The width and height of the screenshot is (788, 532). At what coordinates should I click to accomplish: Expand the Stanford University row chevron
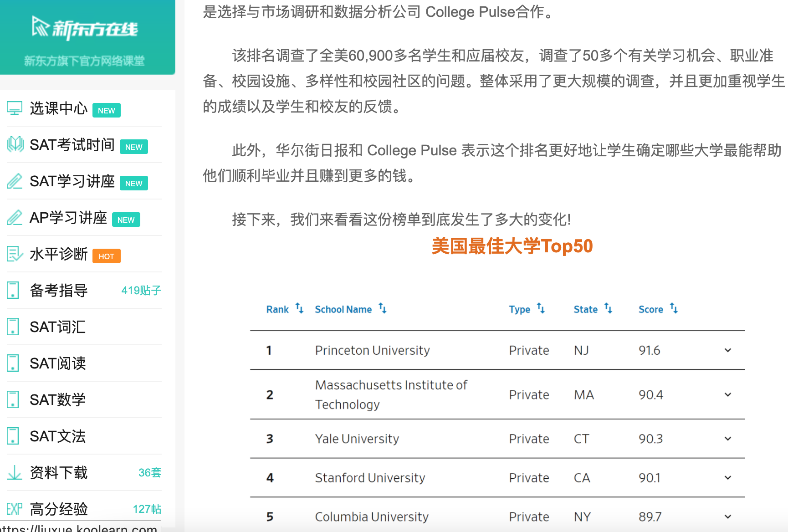[x=728, y=478]
